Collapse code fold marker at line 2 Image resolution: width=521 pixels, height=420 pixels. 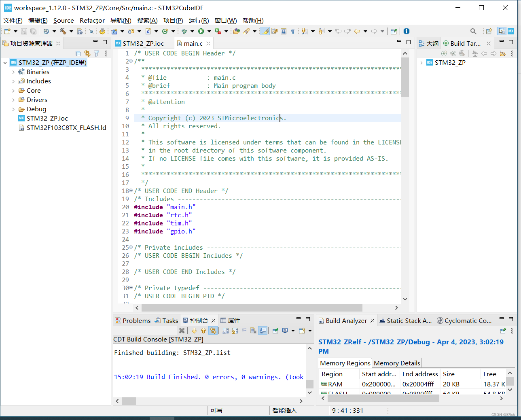[x=131, y=61]
